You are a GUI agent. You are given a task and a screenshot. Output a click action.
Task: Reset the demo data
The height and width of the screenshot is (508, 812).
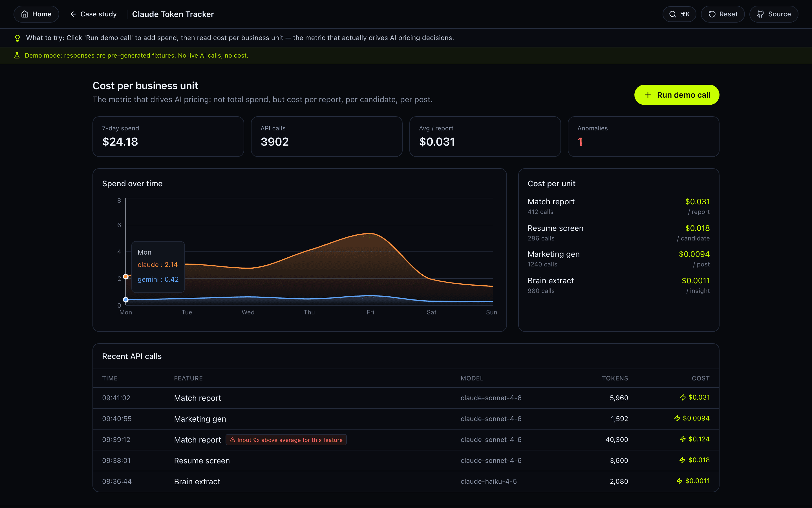(723, 14)
